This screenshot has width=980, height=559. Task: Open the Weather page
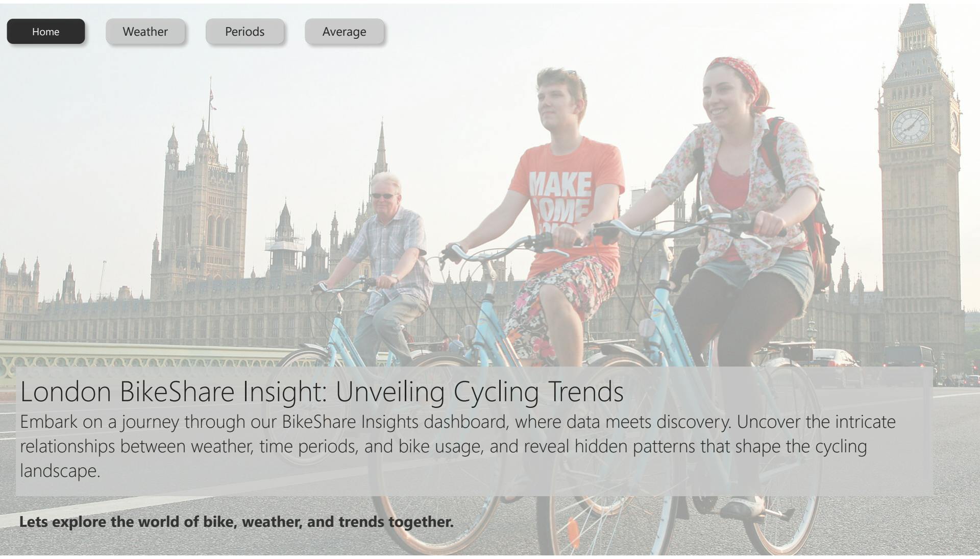[145, 32]
